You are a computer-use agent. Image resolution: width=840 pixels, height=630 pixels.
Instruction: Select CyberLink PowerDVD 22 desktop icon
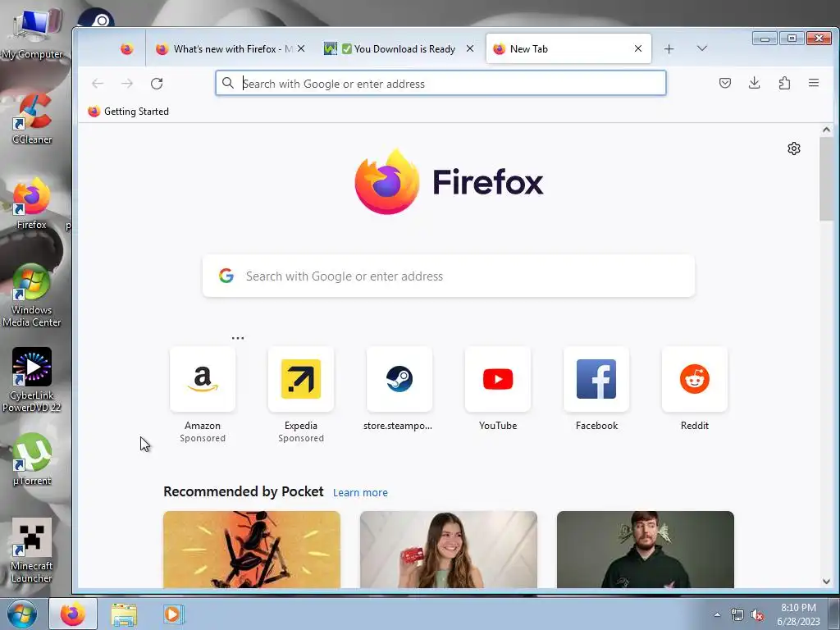pyautogui.click(x=32, y=381)
